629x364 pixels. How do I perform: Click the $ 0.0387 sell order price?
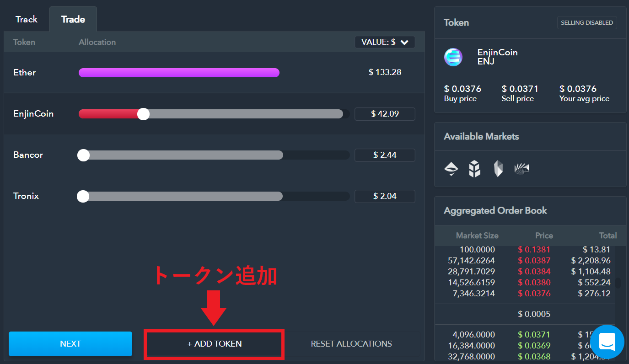tap(534, 261)
